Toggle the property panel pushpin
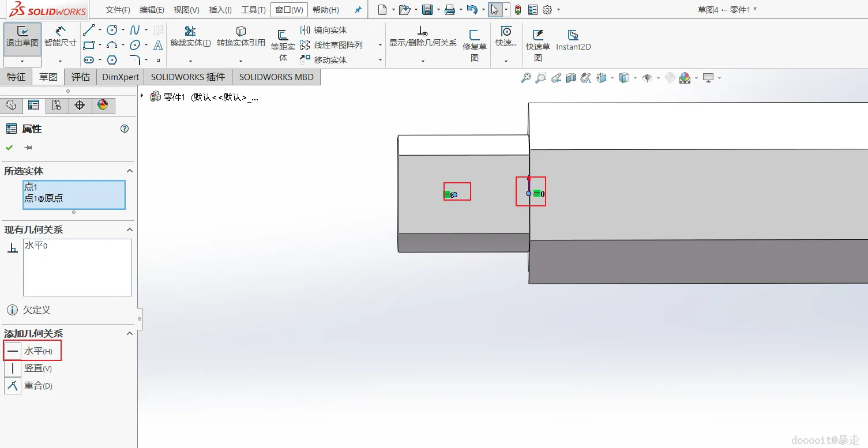Viewport: 868px width, 448px height. pyautogui.click(x=28, y=148)
